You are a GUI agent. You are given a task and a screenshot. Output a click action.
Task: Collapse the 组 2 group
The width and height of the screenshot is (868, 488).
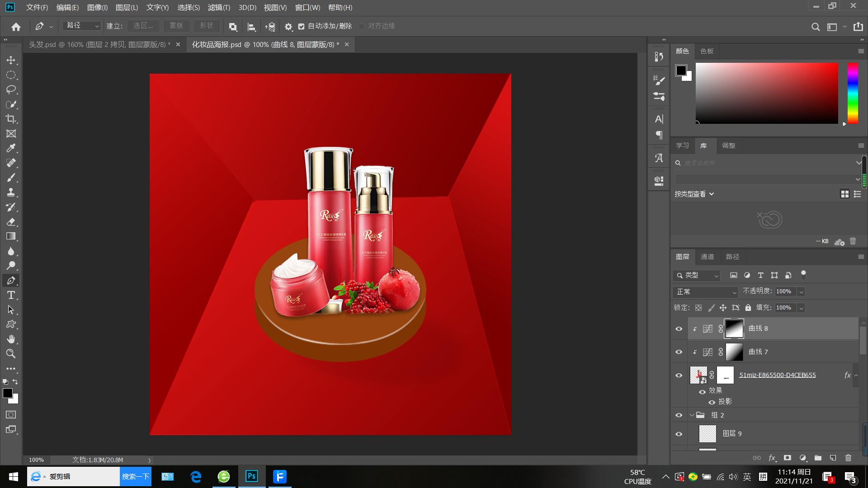pyautogui.click(x=692, y=415)
